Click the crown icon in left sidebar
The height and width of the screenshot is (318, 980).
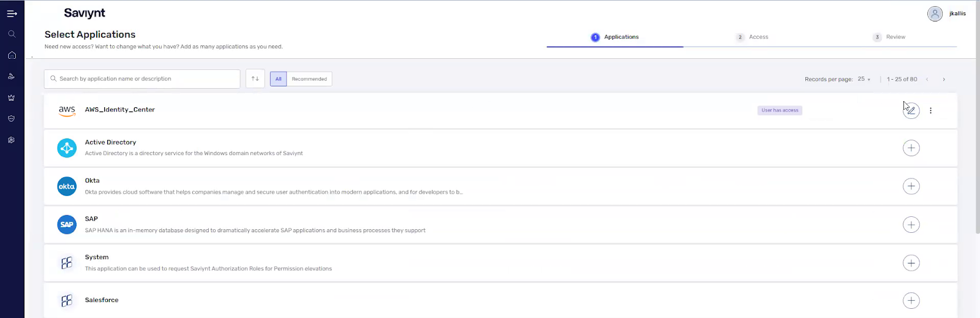coord(12,97)
